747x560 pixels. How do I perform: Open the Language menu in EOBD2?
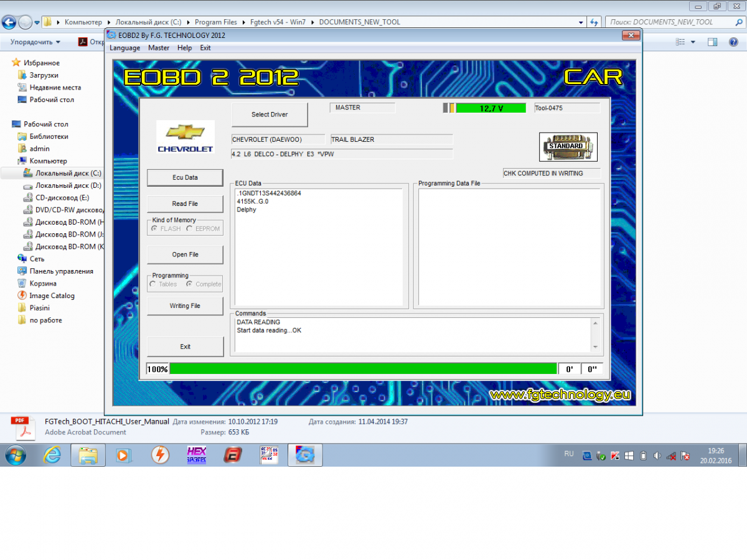125,48
